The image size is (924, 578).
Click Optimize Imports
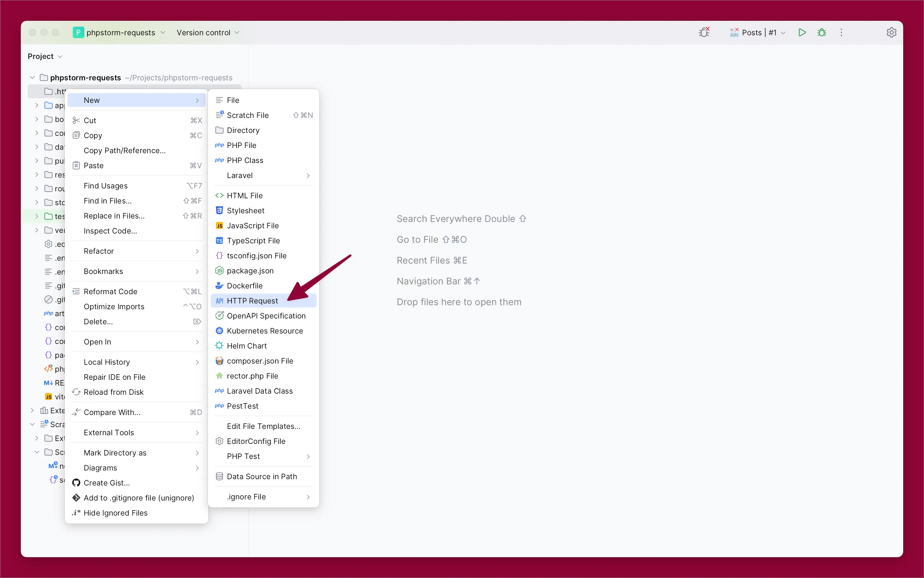pos(137,307)
